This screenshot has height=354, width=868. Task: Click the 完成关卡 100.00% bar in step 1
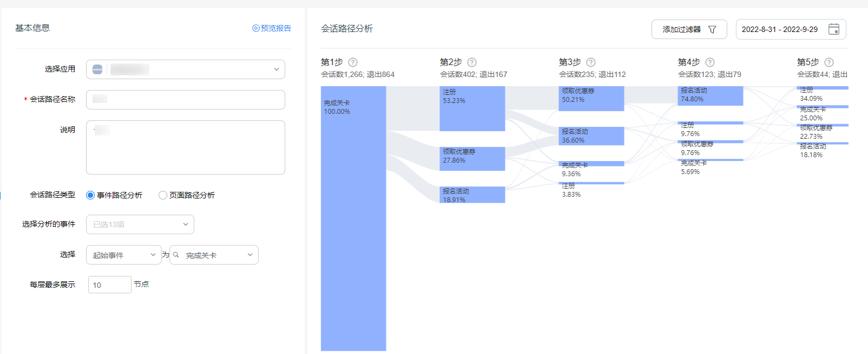pyautogui.click(x=353, y=218)
